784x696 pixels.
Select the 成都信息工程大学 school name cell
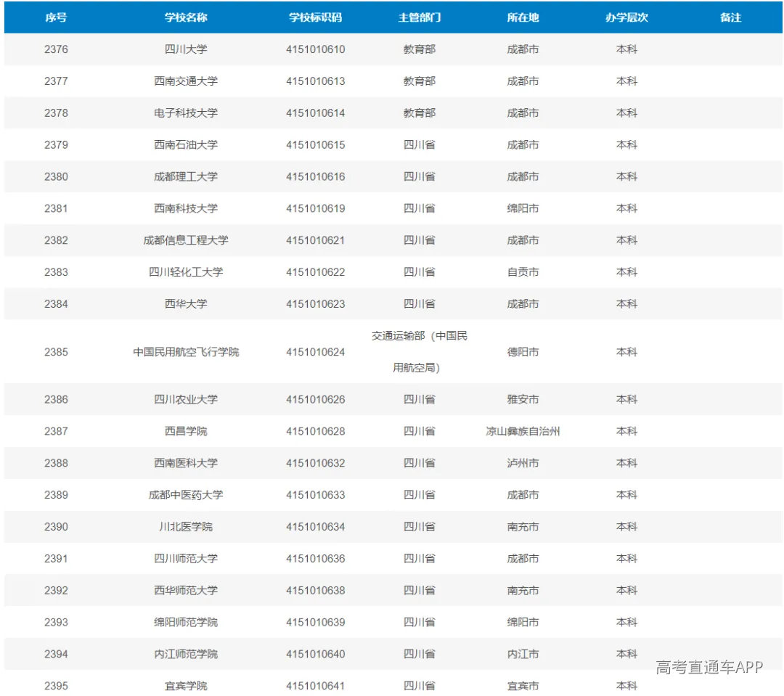186,240
